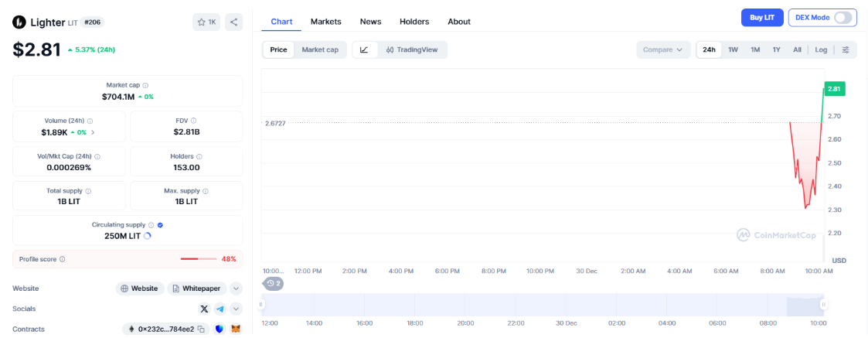Click the Buy LIT button
This screenshot has width=868, height=338.
(x=762, y=17)
